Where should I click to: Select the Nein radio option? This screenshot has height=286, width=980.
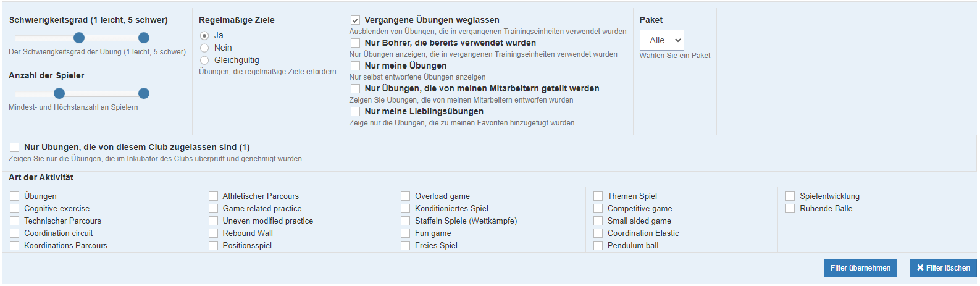pos(204,48)
